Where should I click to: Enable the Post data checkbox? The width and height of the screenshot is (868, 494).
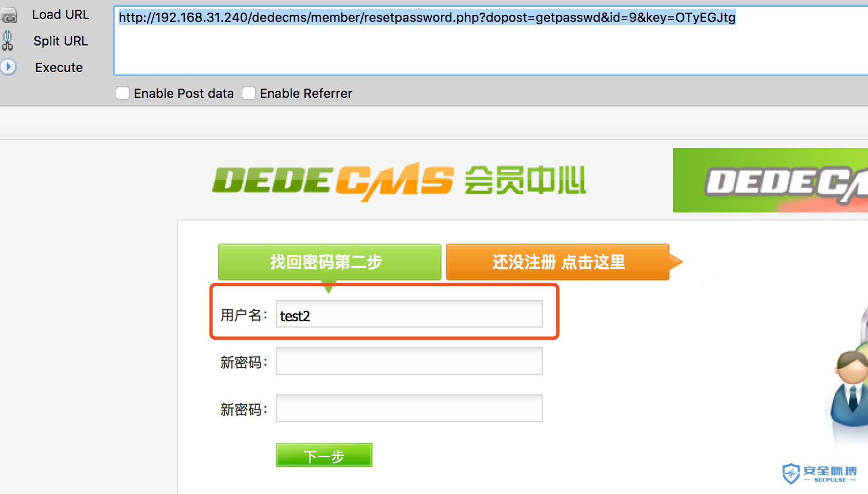tap(123, 93)
